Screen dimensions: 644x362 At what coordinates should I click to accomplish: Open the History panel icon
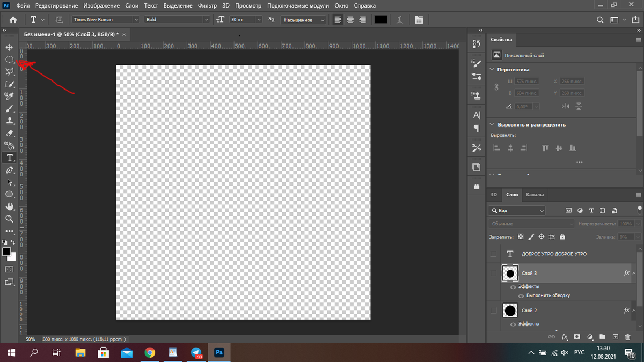(476, 44)
